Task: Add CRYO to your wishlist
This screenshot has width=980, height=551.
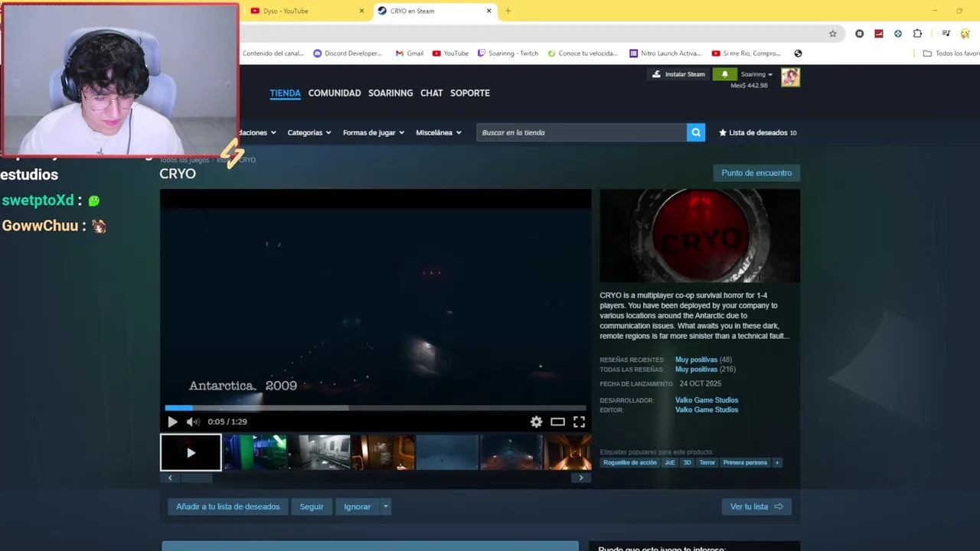Action: pos(228,507)
